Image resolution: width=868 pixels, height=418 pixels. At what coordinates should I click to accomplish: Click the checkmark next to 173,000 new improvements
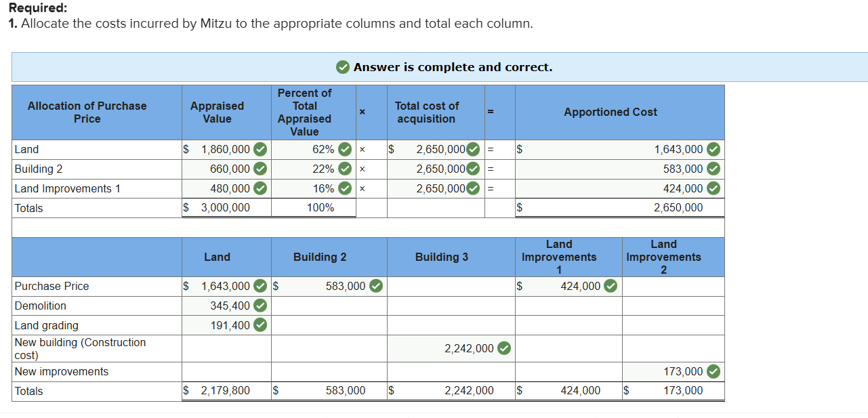[x=713, y=371]
